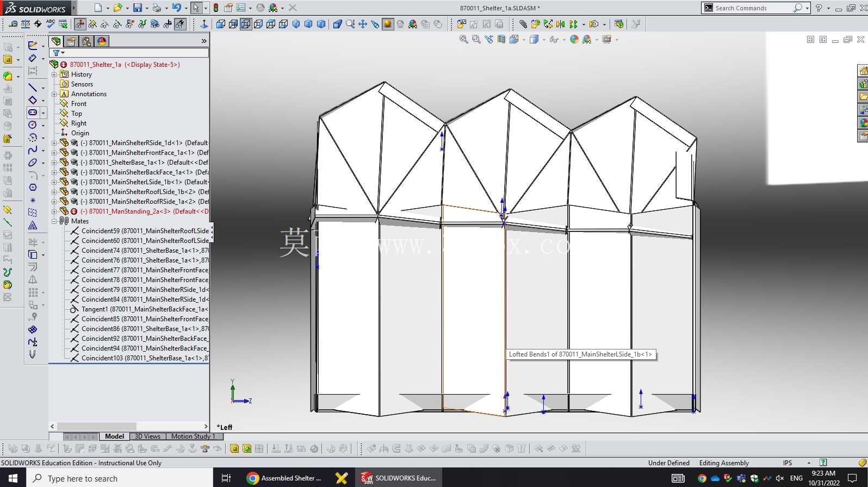Screen dimensions: 868x487
Task: Open the Edit Appearance color ball
Action: (x=574, y=39)
